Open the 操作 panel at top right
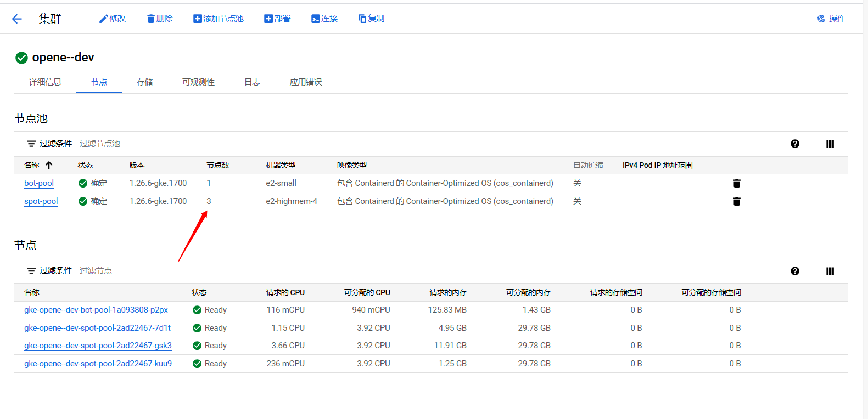Viewport: 868px width, 419px height. 831,19
